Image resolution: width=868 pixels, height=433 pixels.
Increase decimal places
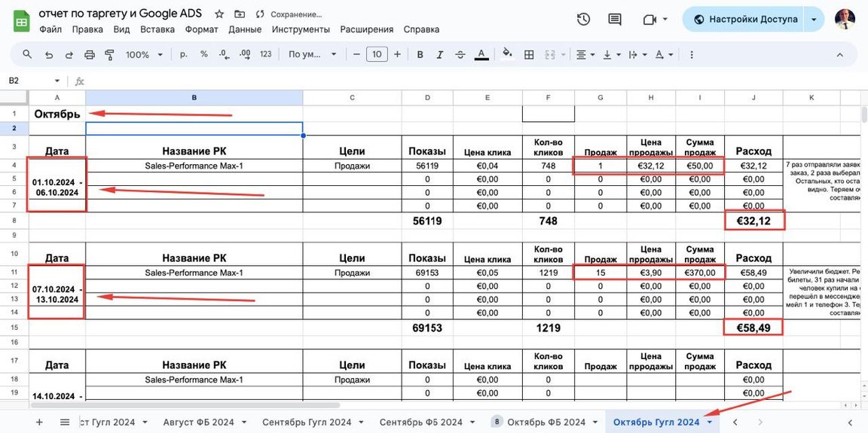245,54
